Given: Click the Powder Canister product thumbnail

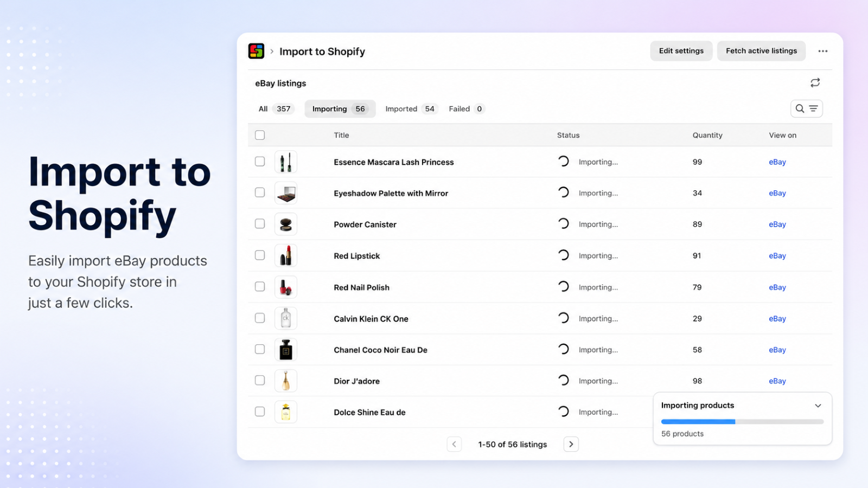Looking at the screenshot, I should click(x=286, y=224).
